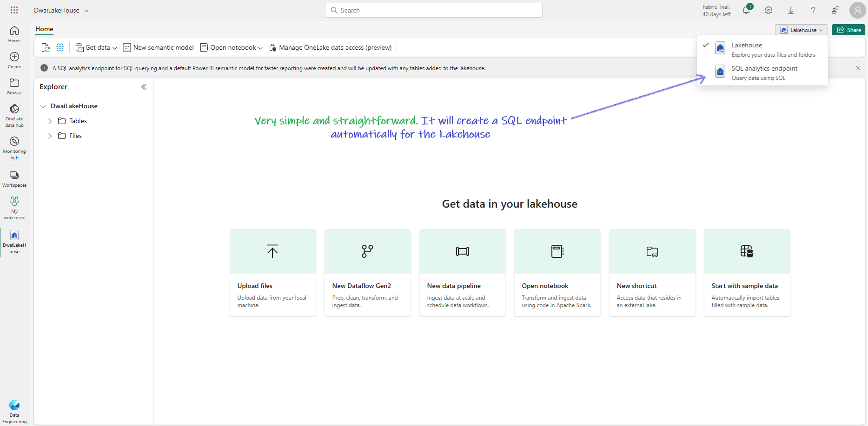The height and width of the screenshot is (426, 868).
Task: Collapse the Explorer pane
Action: click(144, 87)
